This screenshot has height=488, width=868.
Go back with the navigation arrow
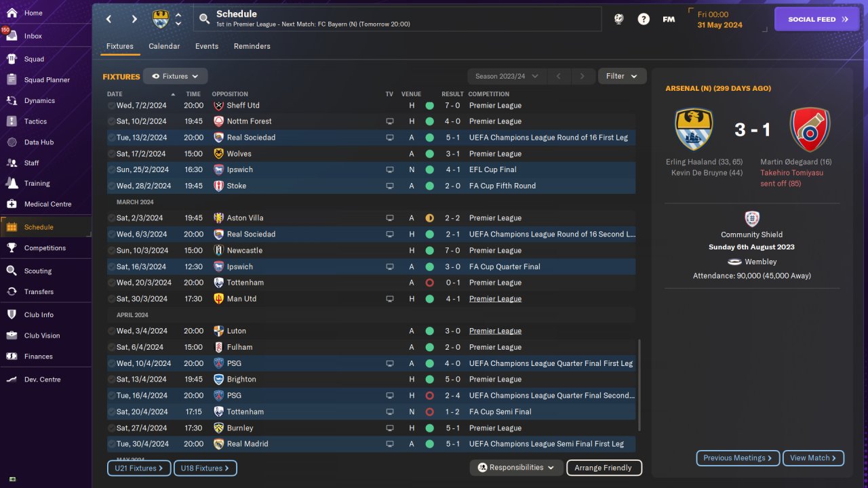pos(109,19)
